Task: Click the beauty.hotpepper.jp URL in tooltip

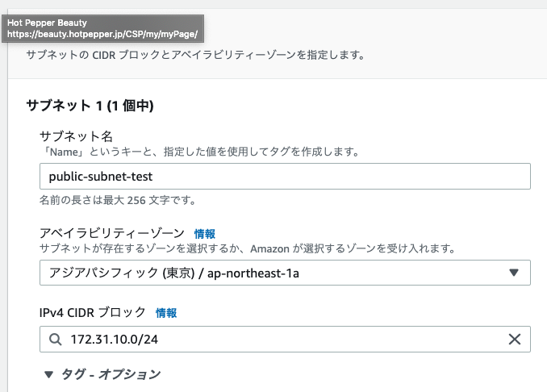Action: coord(102,35)
